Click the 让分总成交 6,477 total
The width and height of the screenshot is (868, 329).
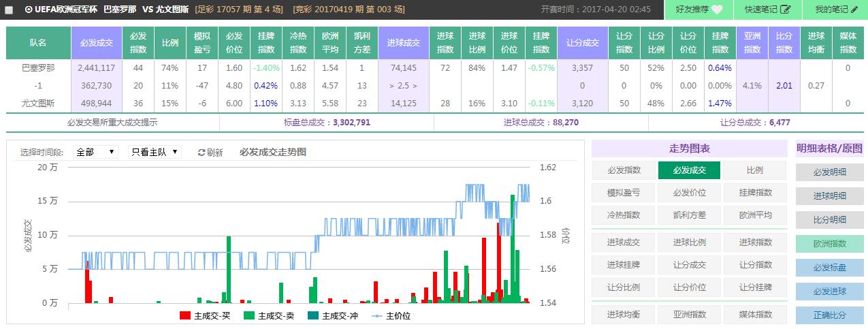tap(755, 123)
